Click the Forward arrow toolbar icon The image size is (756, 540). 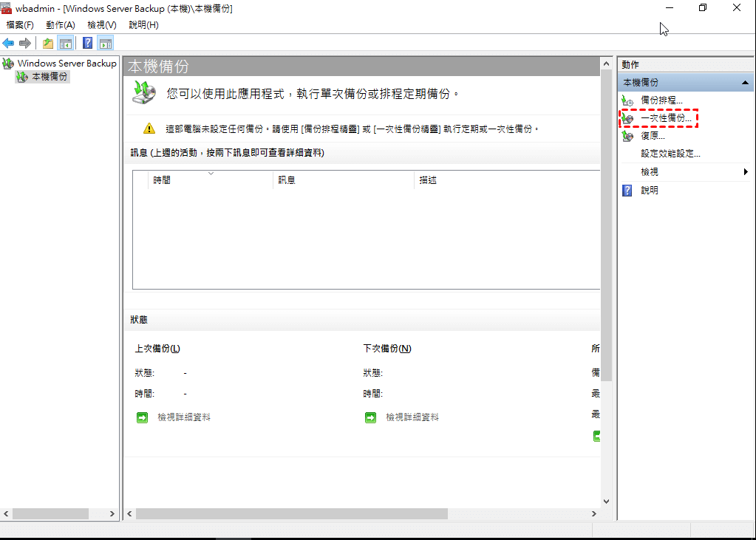click(x=25, y=44)
